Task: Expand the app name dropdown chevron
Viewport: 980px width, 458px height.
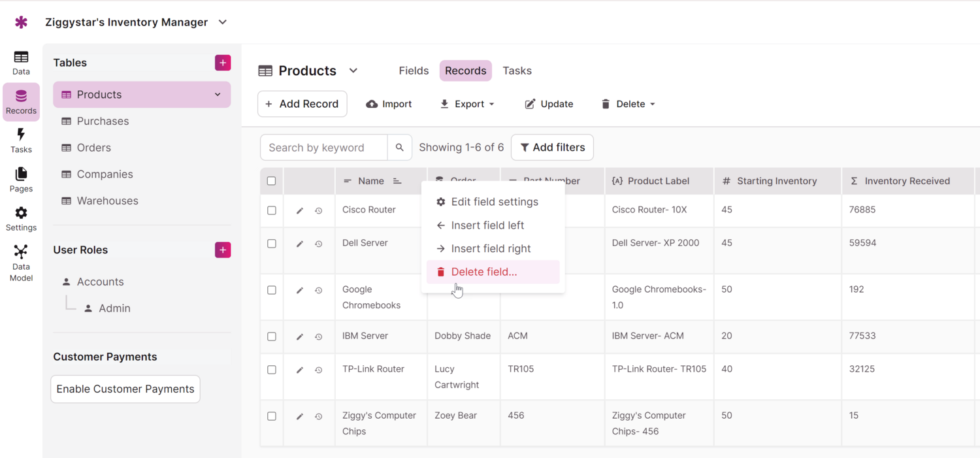Action: (223, 22)
